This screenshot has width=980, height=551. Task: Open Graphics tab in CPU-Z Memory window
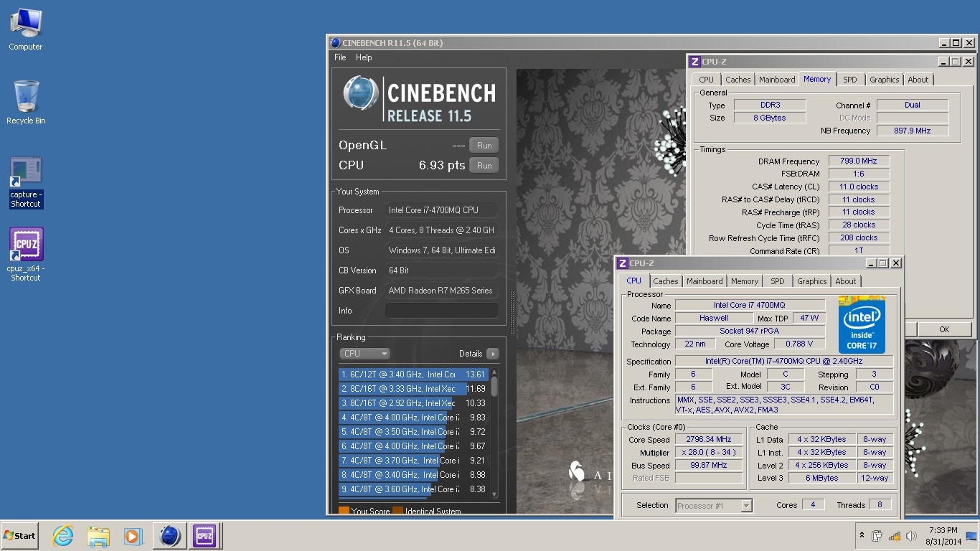point(884,80)
